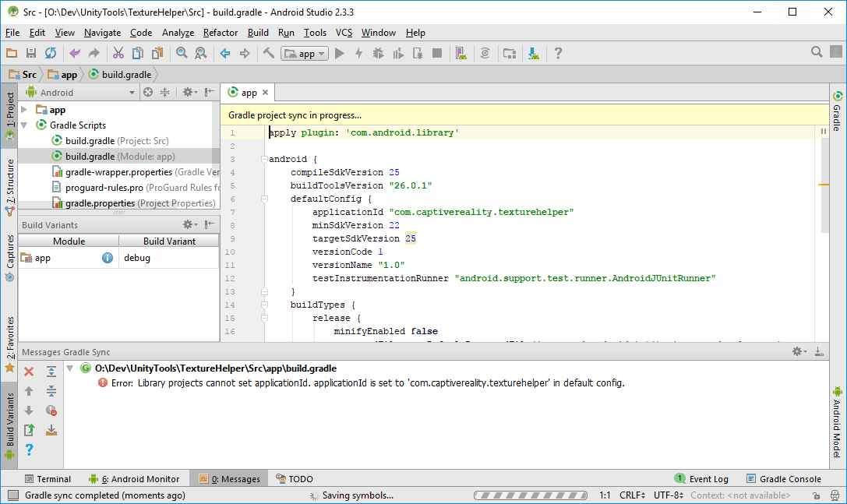
Task: Click the Saving symbols progress bar
Action: 531,495
